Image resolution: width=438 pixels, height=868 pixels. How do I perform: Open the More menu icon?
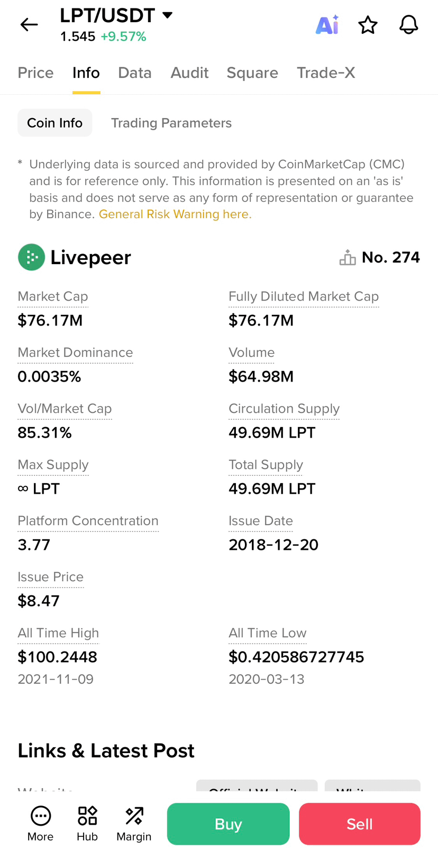(x=41, y=816)
